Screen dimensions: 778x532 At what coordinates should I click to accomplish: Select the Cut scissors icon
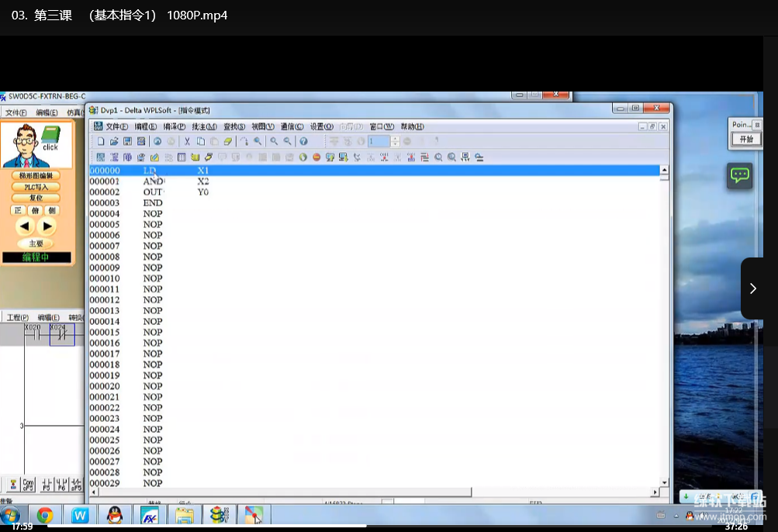click(187, 141)
